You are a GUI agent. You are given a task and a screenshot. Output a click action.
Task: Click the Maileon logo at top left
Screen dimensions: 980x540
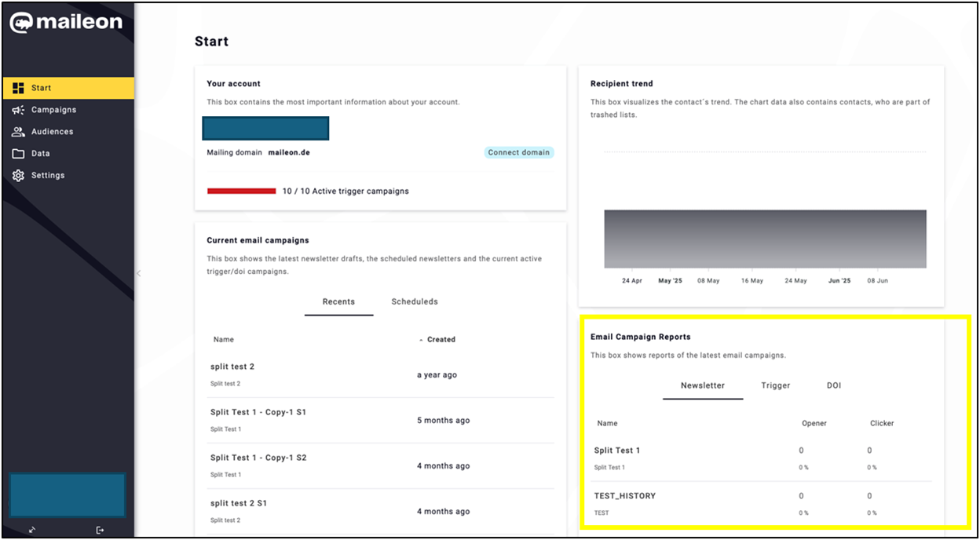tap(67, 22)
